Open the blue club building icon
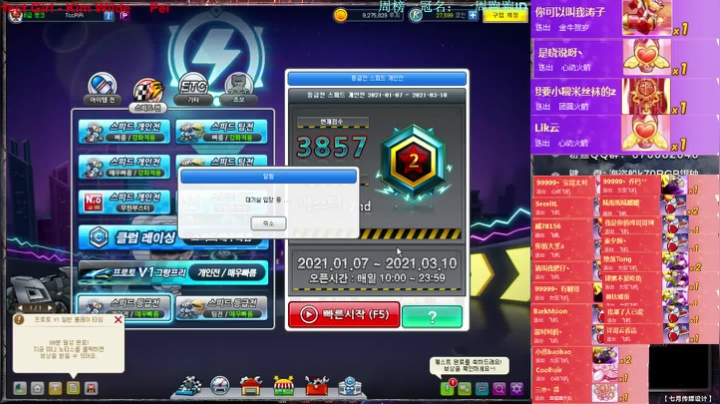 350,386
